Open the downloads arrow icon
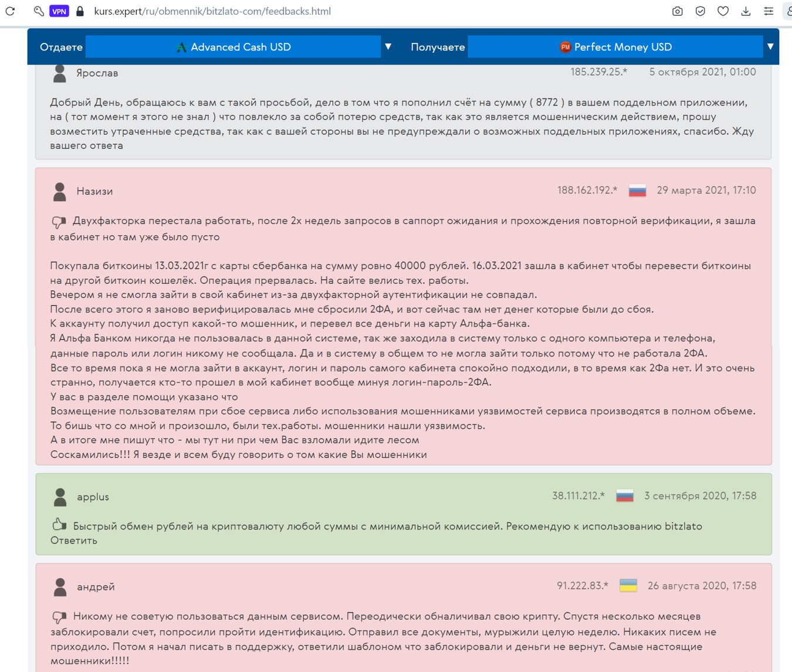Image resolution: width=792 pixels, height=672 pixels. pos(746,11)
